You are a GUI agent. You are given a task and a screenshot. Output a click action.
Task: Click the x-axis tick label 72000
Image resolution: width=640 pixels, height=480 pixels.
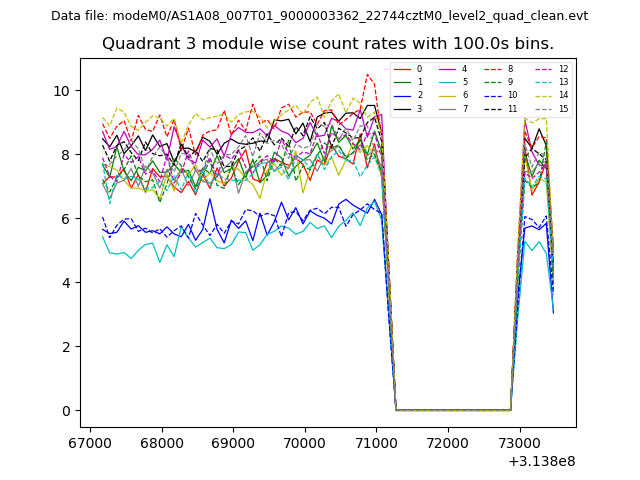point(447,443)
